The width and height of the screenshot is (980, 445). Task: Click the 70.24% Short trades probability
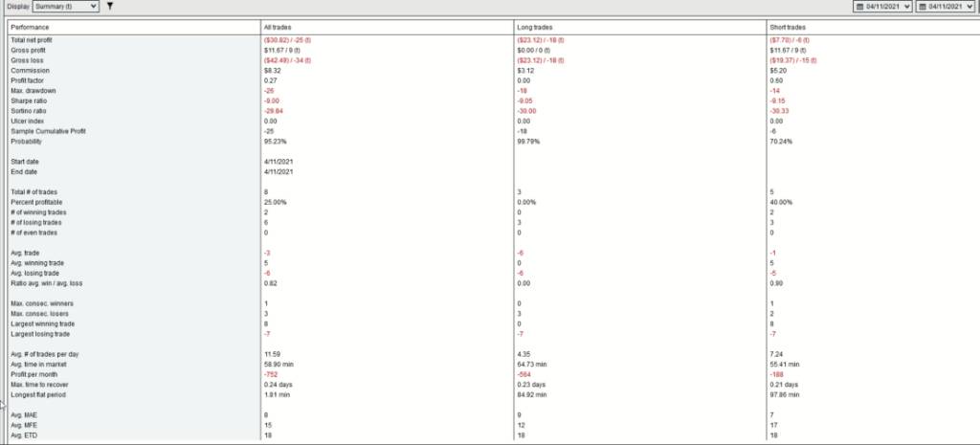coord(781,142)
